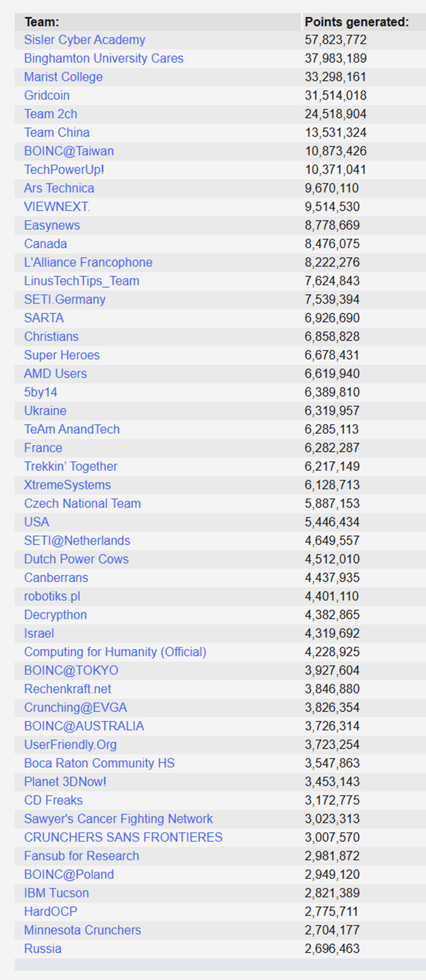Open Dutch Power Cows team page
This screenshot has width=426, height=980.
(x=76, y=560)
